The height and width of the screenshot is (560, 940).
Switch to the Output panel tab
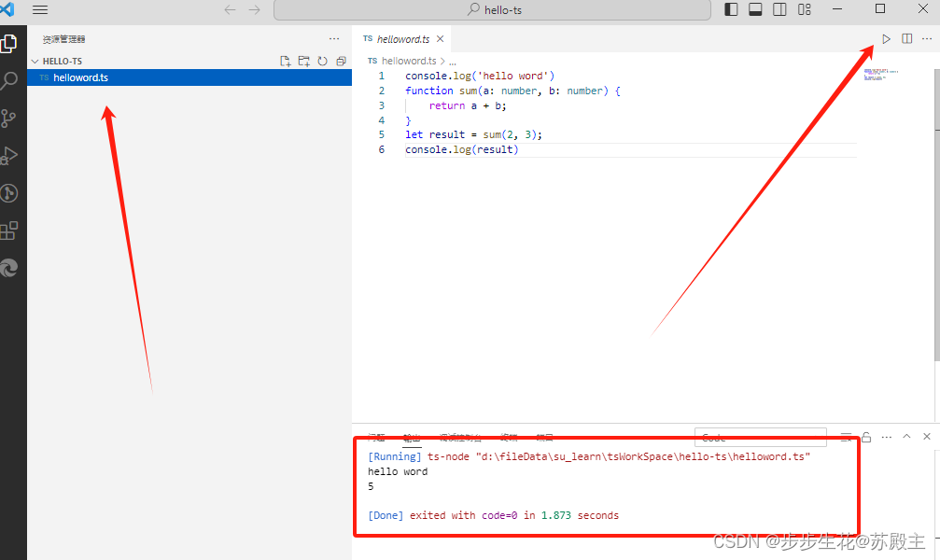(x=412, y=438)
